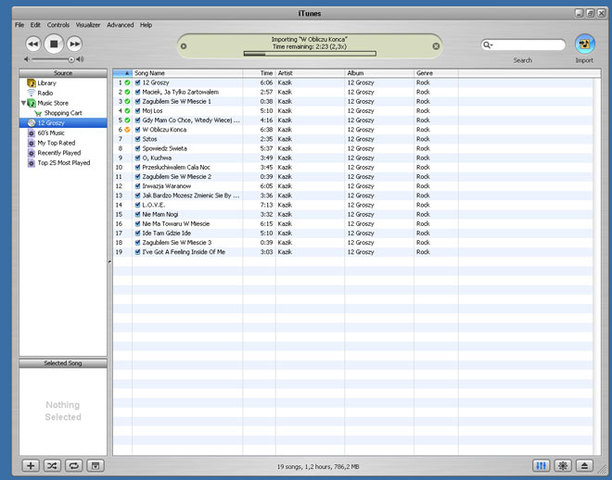
Task: Cancel the import with the X icon
Action: tap(436, 46)
